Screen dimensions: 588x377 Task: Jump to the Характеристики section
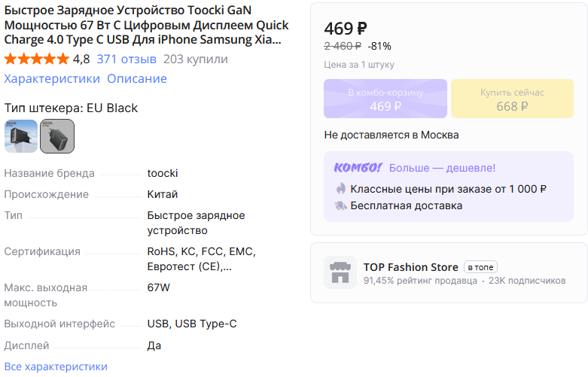point(52,79)
